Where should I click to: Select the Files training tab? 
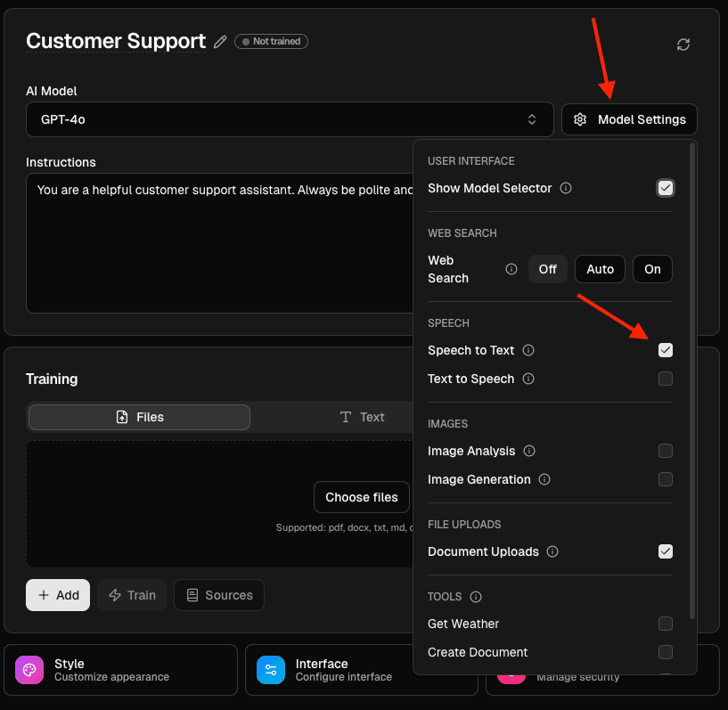[x=138, y=417]
